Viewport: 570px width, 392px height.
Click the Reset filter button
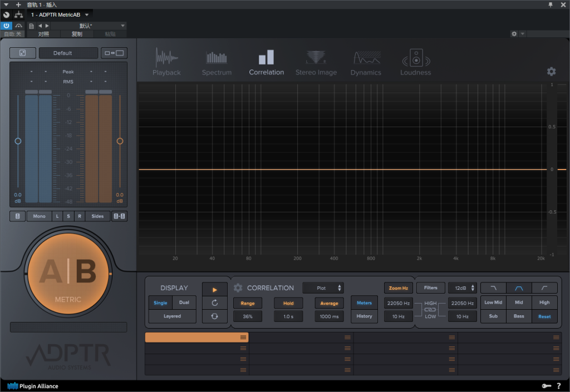click(544, 316)
